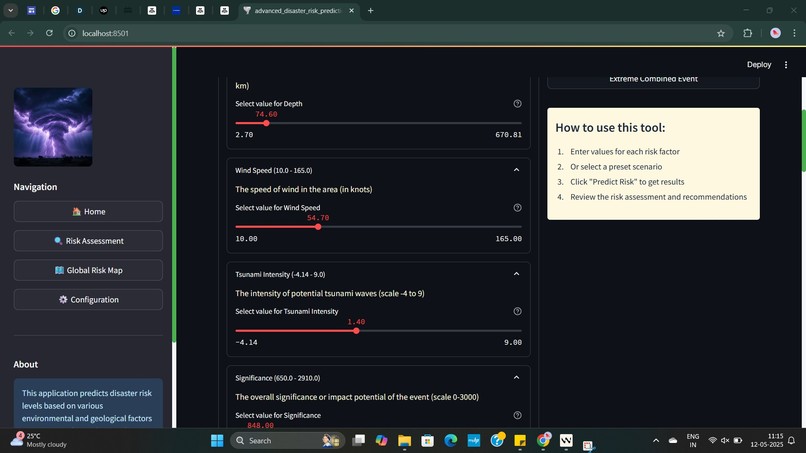Collapse the Tsunami Intensity expander
The width and height of the screenshot is (806, 453).
(516, 274)
